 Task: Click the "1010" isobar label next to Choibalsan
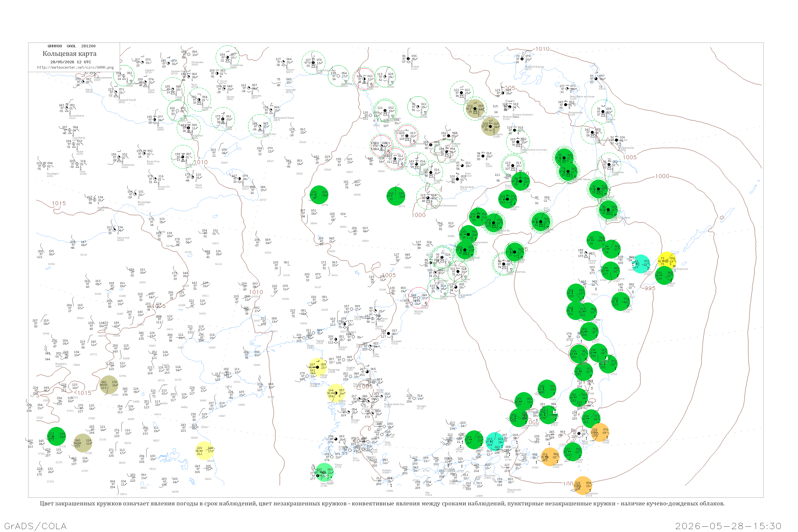pyautogui.click(x=200, y=162)
